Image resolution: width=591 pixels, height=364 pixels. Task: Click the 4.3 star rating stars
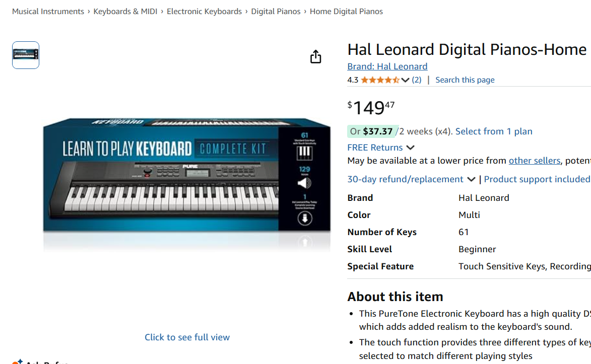[x=379, y=80]
